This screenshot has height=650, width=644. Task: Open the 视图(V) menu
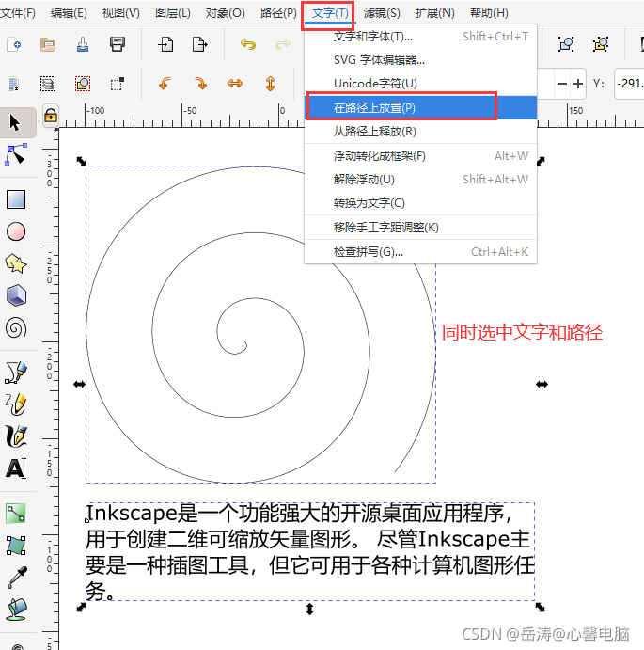coord(121,13)
